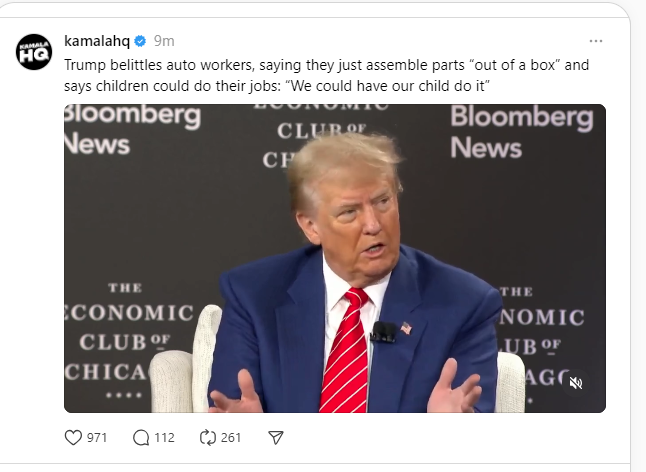
Task: Like the kamalahq post with heart icon
Action: point(72,438)
